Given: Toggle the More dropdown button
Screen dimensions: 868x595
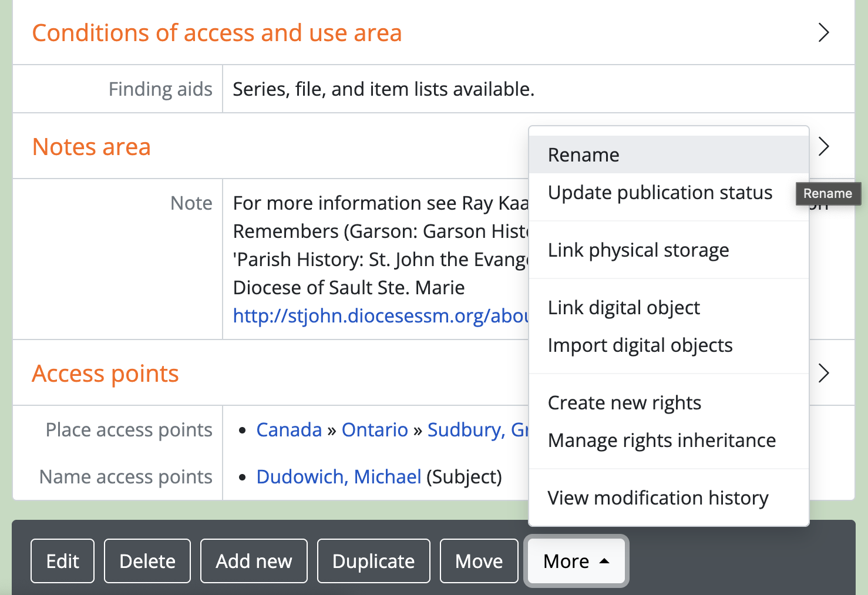Looking at the screenshot, I should pos(576,561).
